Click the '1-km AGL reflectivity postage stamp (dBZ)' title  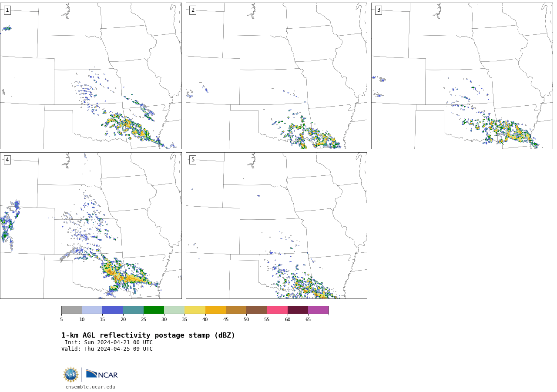148,335
